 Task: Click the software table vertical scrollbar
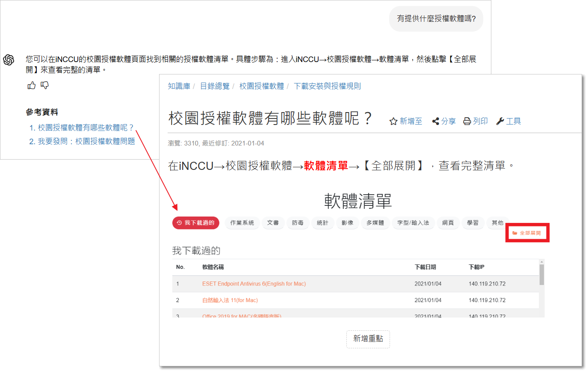pos(542,275)
